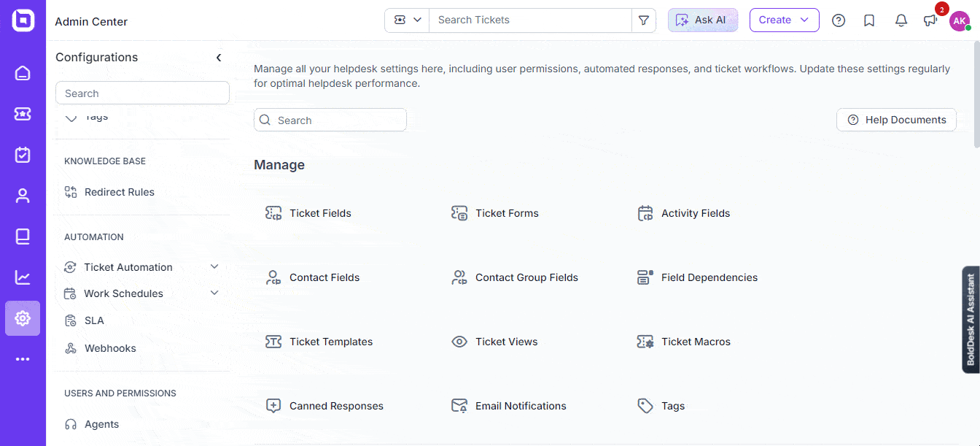Open the Knowledge Base book icon
Screen dimensions: 980x446
tap(23, 237)
